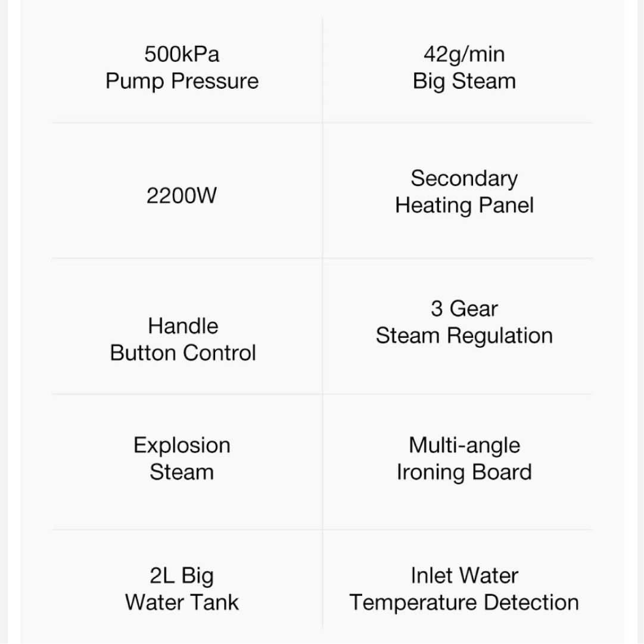Screen dimensions: 644x644
Task: Click the Heating Panel text
Action: [x=464, y=205]
